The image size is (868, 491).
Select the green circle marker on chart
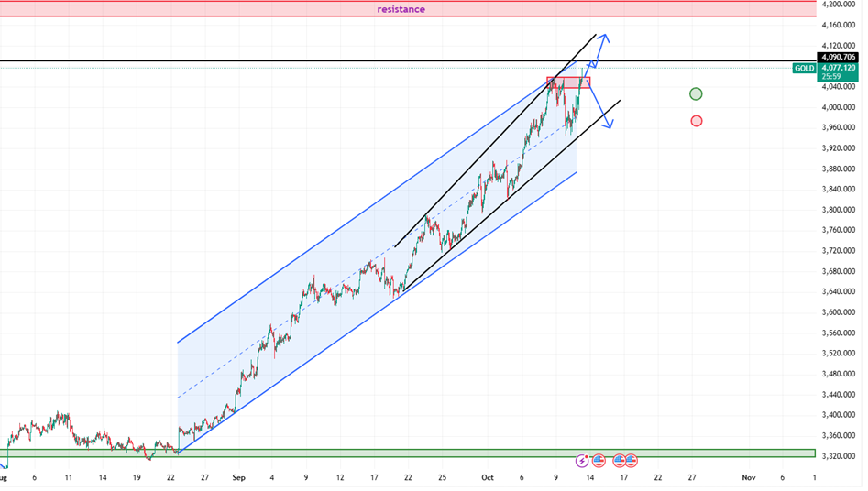(696, 93)
